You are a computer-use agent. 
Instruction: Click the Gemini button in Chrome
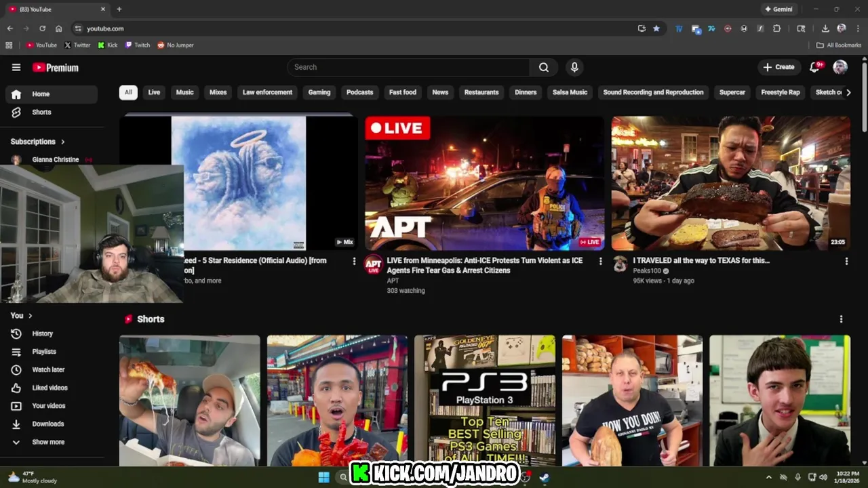(778, 9)
